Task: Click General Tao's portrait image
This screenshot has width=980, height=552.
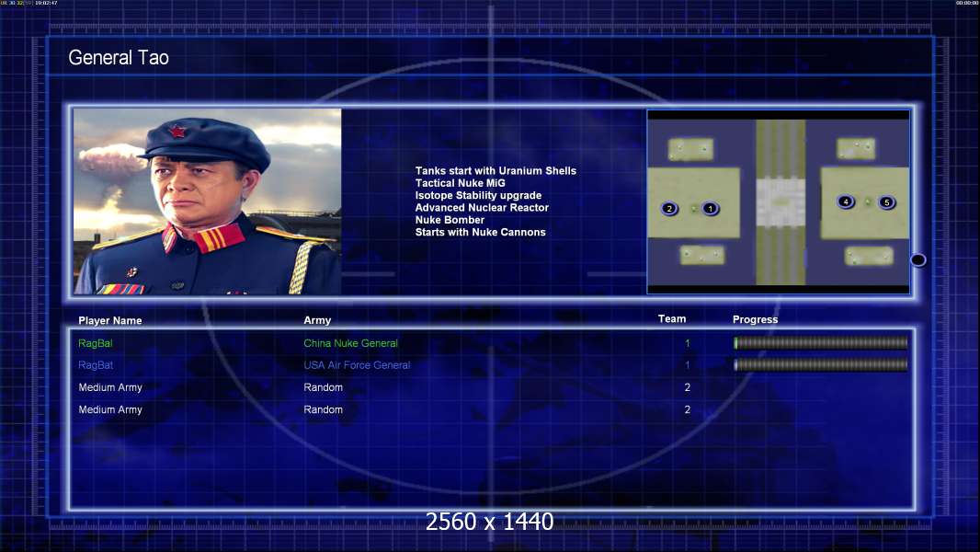Action: [208, 201]
